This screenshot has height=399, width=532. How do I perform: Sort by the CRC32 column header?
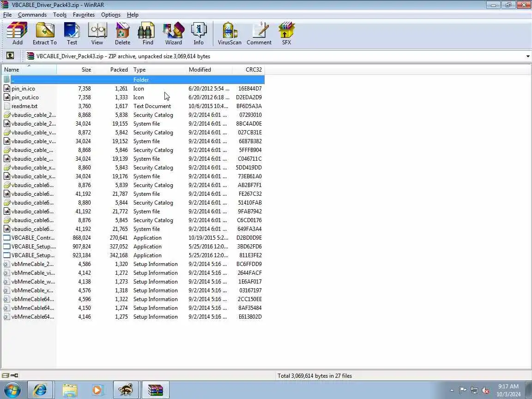[x=249, y=70]
